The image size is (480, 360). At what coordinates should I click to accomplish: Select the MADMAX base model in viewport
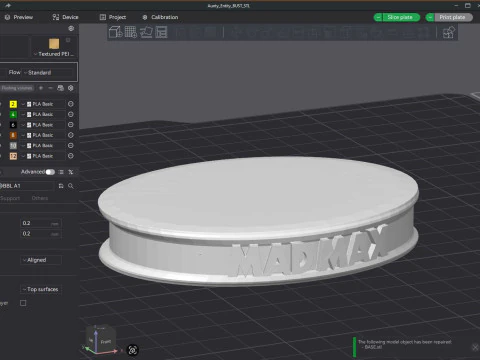[258, 220]
